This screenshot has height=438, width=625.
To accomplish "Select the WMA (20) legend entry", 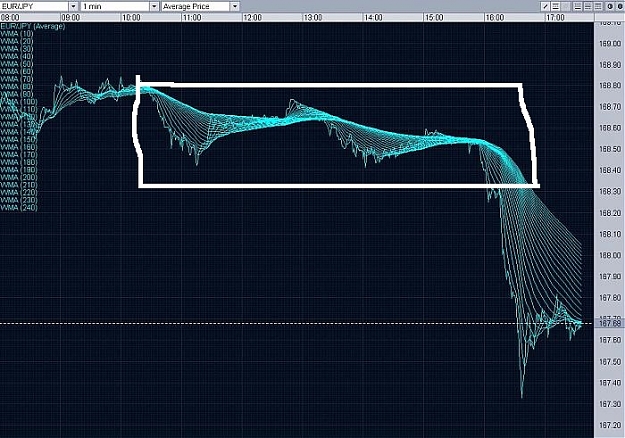I will point(17,41).
